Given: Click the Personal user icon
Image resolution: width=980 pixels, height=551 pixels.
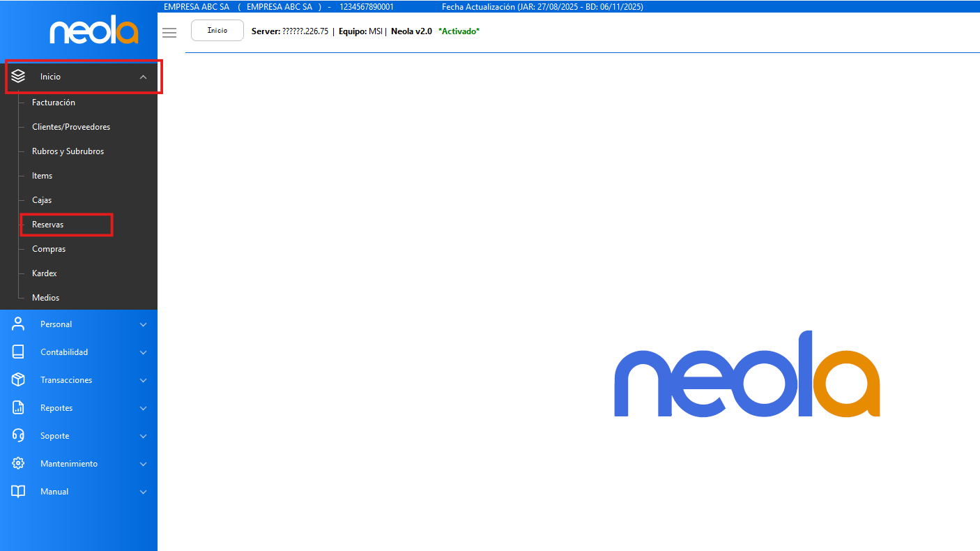Looking at the screenshot, I should tap(18, 324).
